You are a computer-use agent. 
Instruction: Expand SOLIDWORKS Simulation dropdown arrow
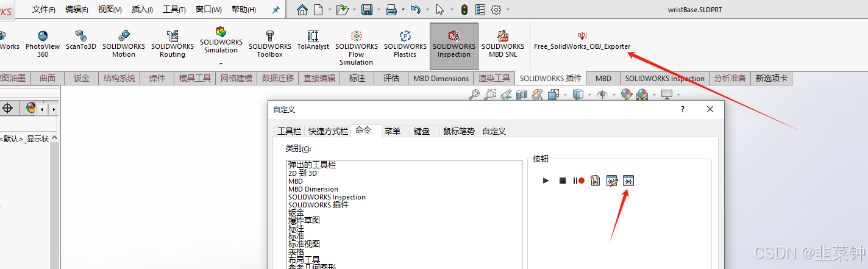click(221, 63)
